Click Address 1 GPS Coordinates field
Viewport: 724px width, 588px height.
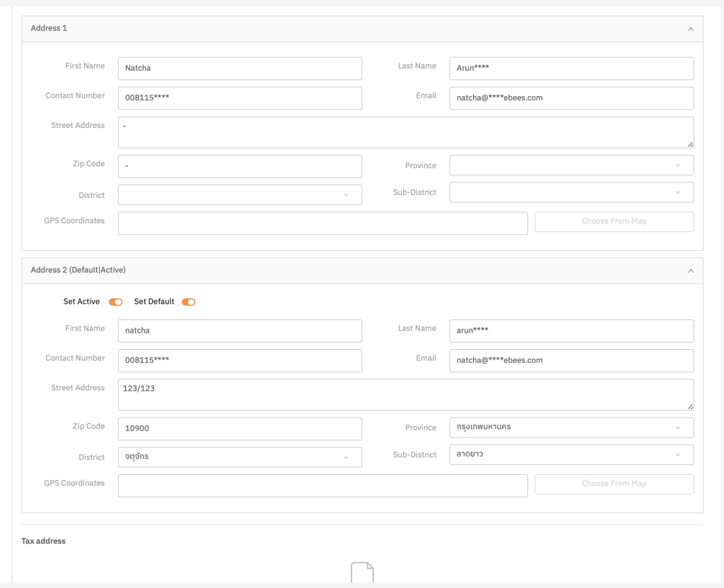coord(322,223)
